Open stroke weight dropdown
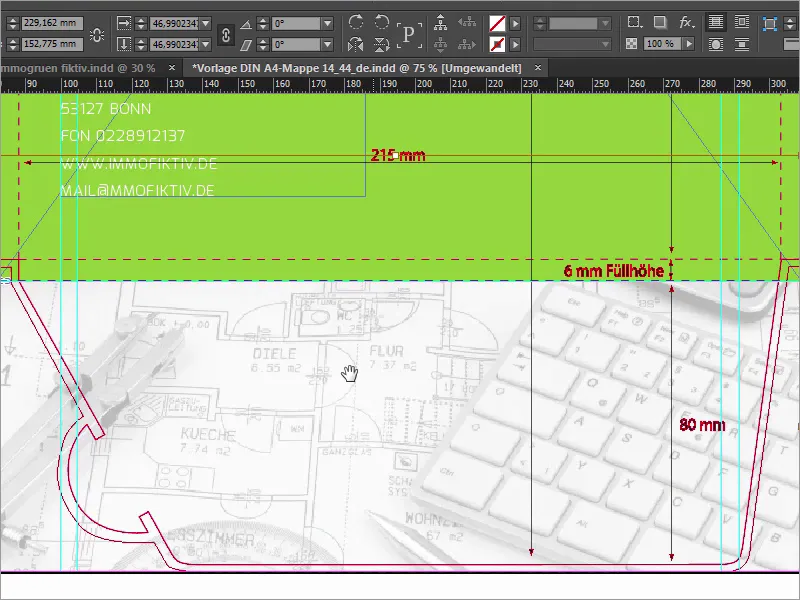 tap(605, 23)
